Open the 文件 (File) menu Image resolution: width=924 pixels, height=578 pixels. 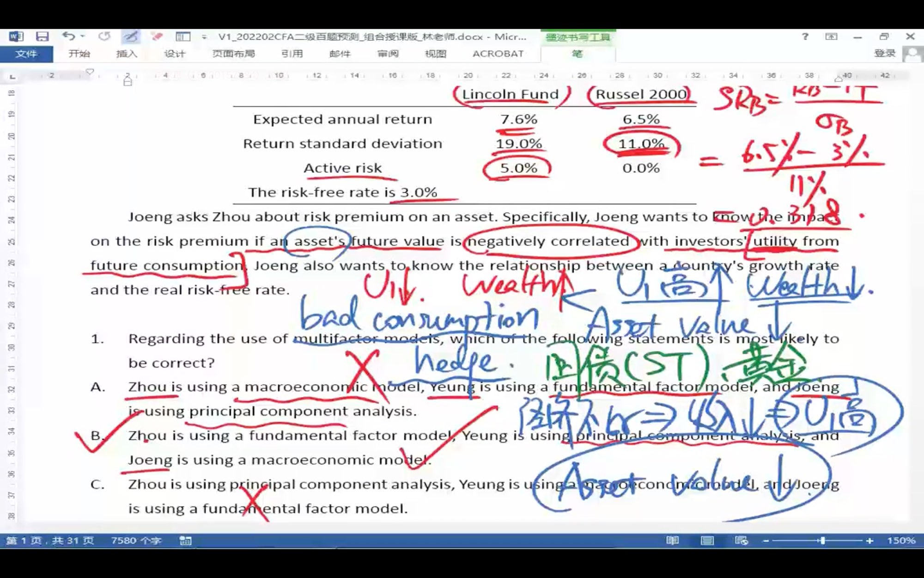pos(26,54)
